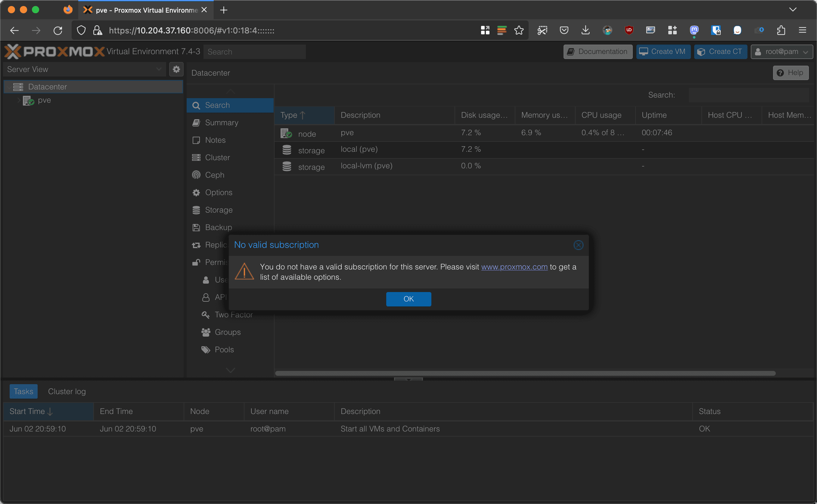Click the Users person icon
This screenshot has width=817, height=504.
pyautogui.click(x=206, y=280)
